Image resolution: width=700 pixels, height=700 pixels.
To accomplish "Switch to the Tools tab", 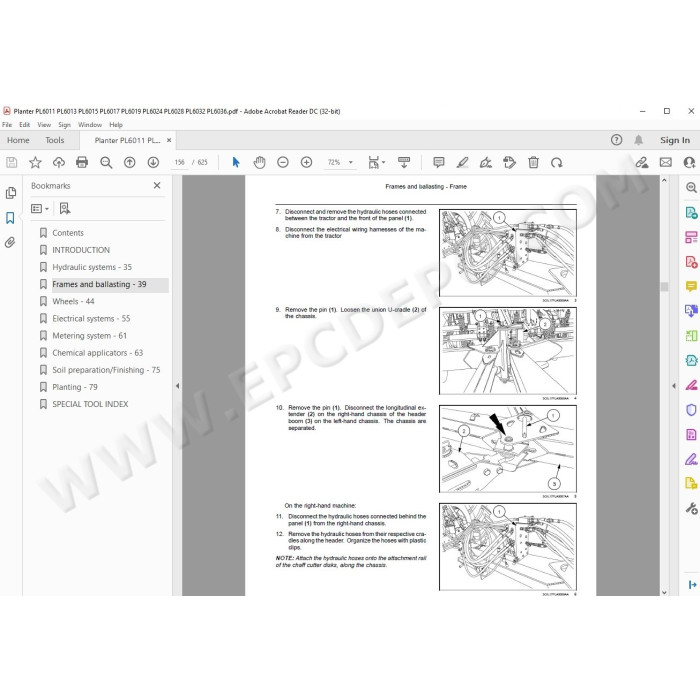I will pos(54,140).
